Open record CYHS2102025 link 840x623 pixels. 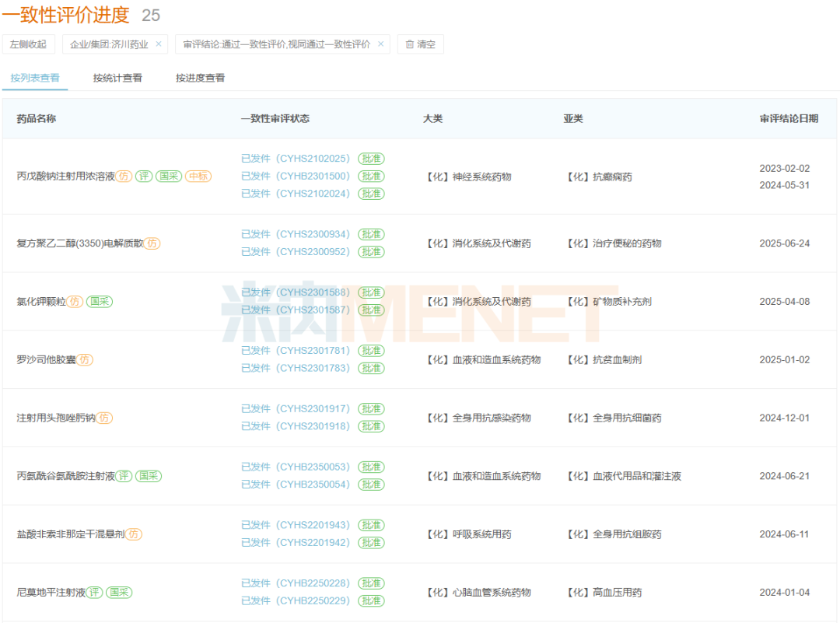point(296,159)
